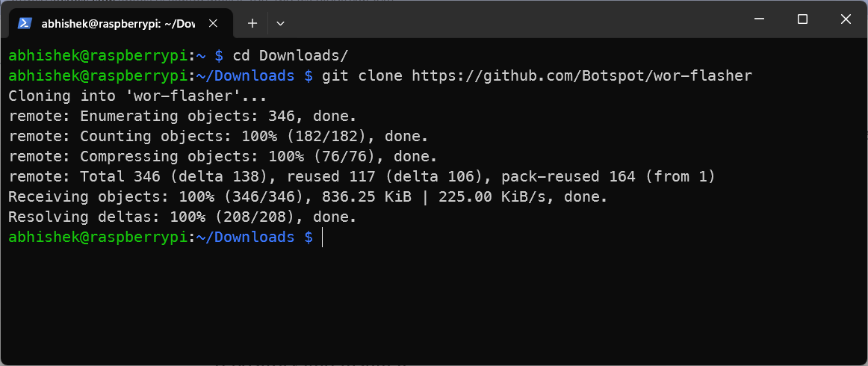The width and height of the screenshot is (868, 366).
Task: Click the "Cloning into 'wor-flasher'" line
Action: pos(137,96)
